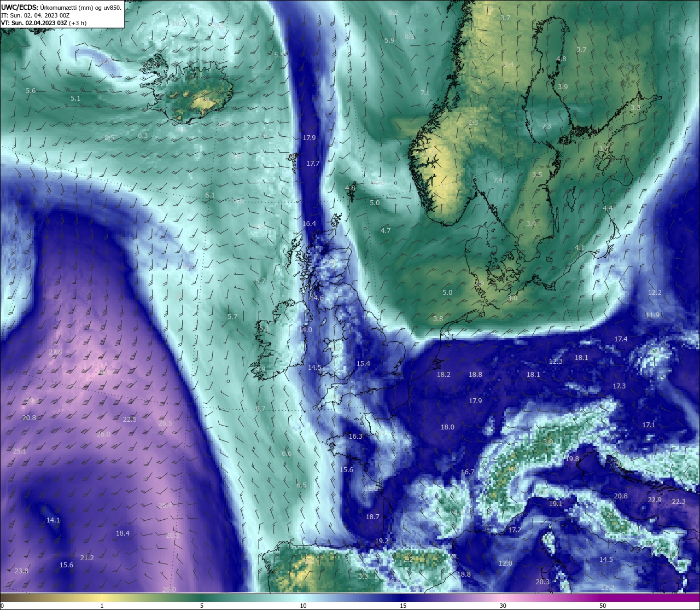Viewport: 700px width, 610px height.
Task: Click the 5.9 value on the map
Action: tap(389, 40)
